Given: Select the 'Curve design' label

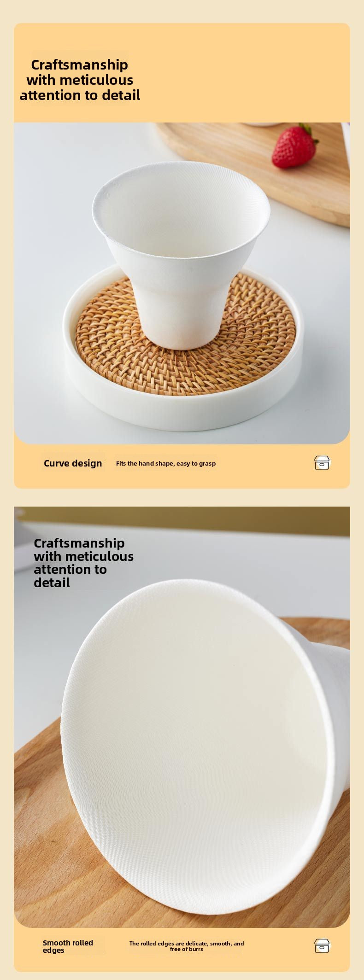Looking at the screenshot, I should tap(73, 463).
